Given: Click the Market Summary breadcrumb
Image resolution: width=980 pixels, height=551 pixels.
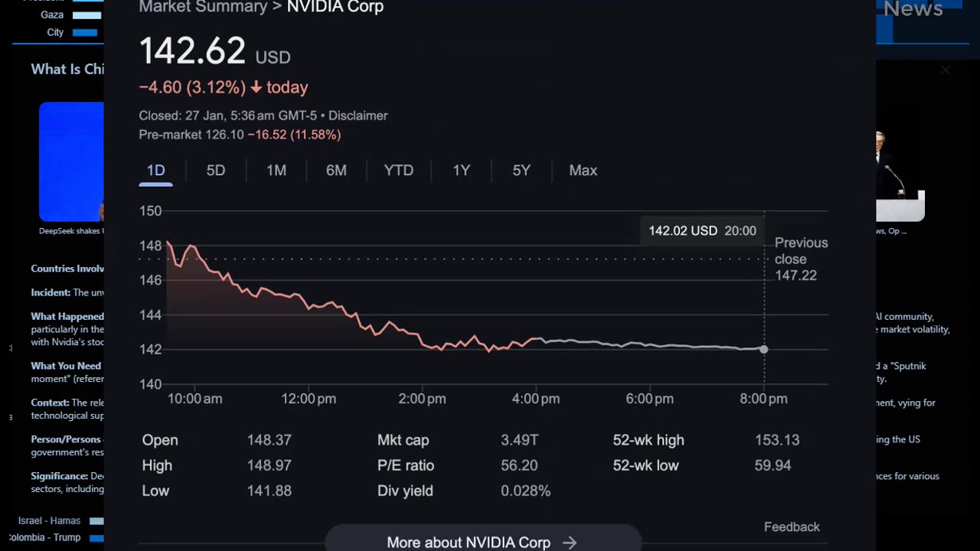Looking at the screenshot, I should (x=203, y=8).
